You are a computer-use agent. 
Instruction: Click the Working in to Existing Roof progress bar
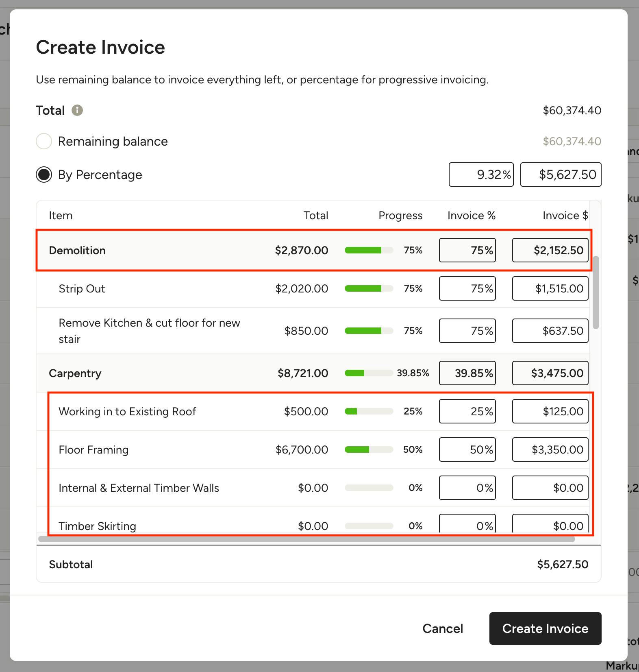click(369, 411)
